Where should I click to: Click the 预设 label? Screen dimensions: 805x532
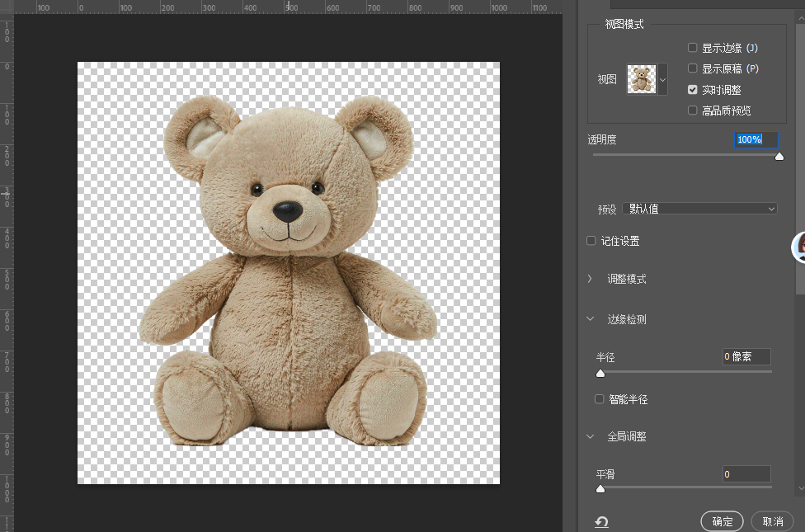(607, 210)
